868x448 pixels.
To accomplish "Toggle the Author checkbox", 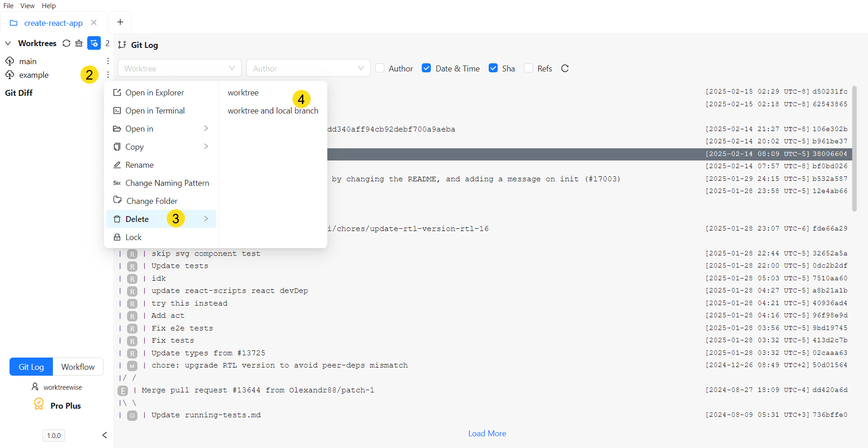I will tap(380, 68).
